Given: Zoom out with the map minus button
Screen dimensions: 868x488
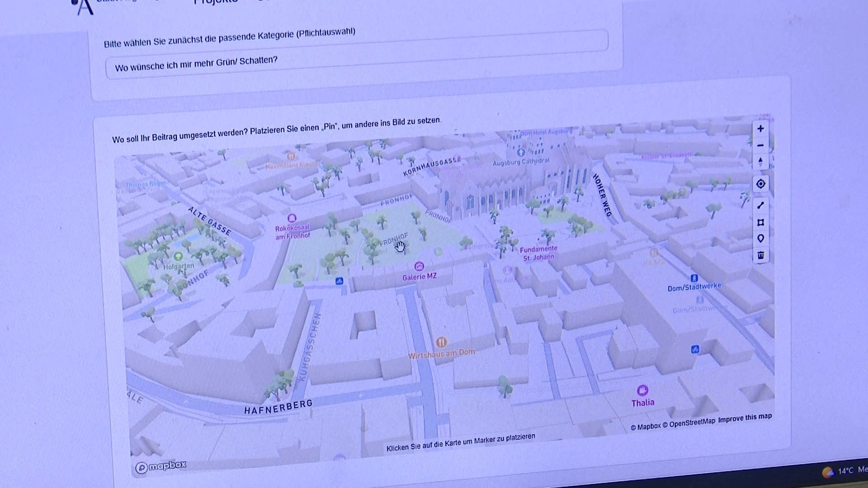Looking at the screenshot, I should [760, 145].
